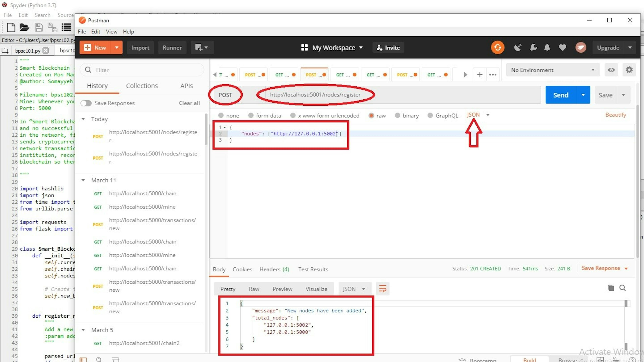This screenshot has width=644, height=362.
Task: Open the Postman File menu
Action: pos(82,32)
